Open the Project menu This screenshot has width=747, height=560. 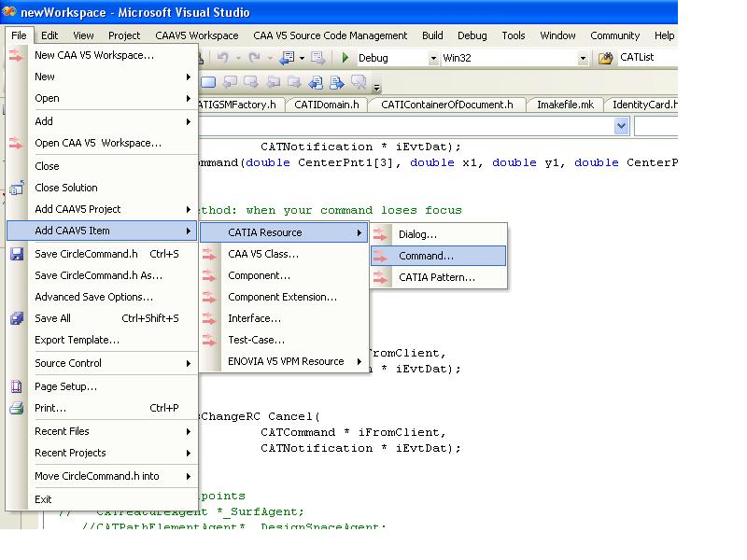[x=124, y=35]
